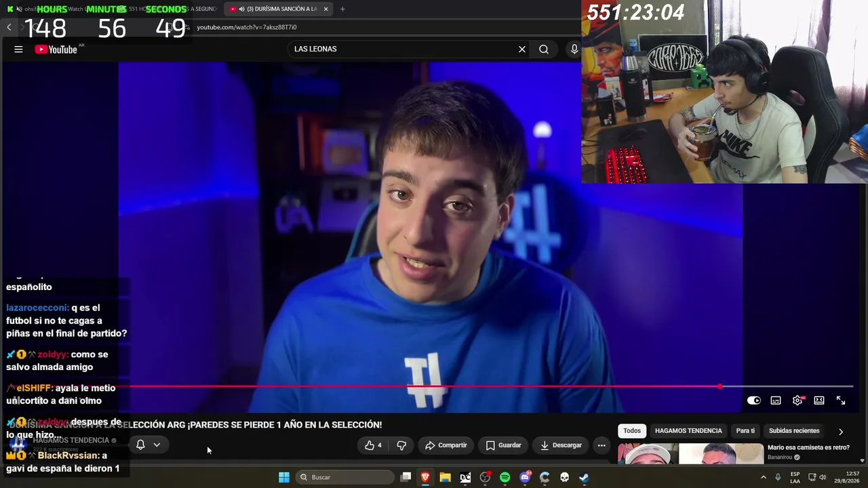Open the skull icon app on taskbar

pyautogui.click(x=564, y=477)
